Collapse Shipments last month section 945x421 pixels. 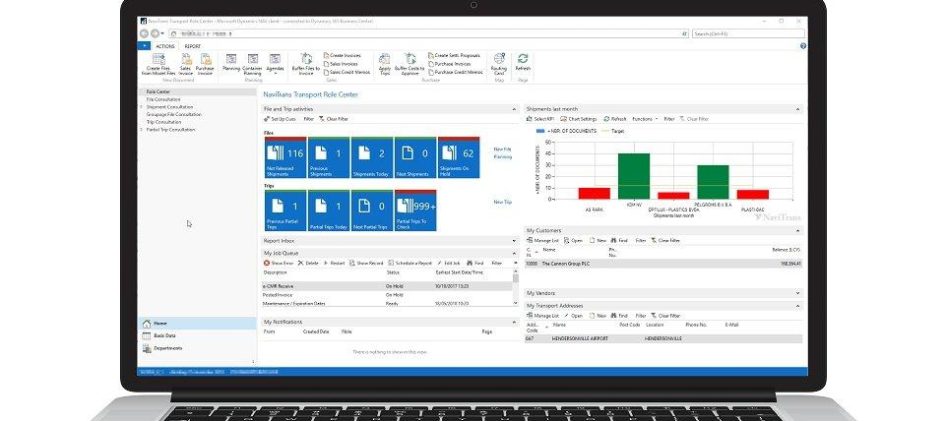point(798,109)
